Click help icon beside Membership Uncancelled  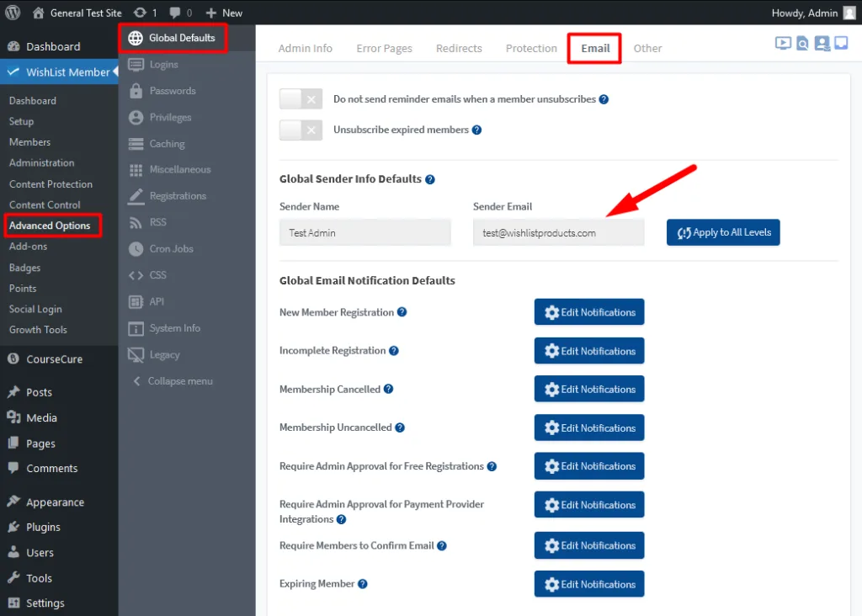pos(400,427)
